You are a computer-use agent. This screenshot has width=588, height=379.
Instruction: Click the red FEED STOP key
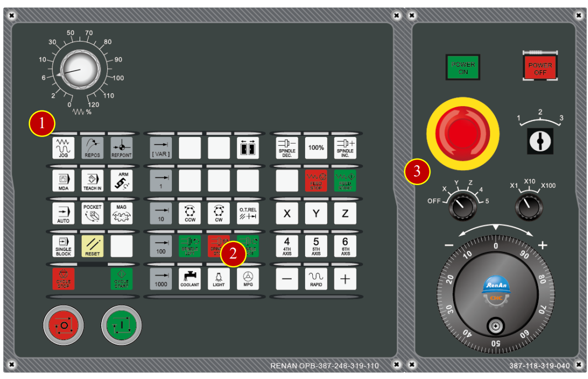click(316, 181)
